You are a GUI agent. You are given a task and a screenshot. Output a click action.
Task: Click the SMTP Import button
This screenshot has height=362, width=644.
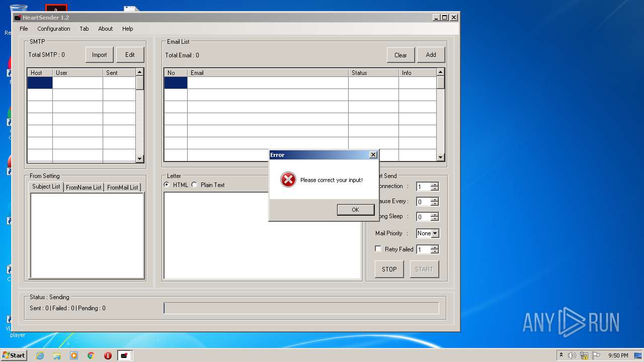[99, 55]
